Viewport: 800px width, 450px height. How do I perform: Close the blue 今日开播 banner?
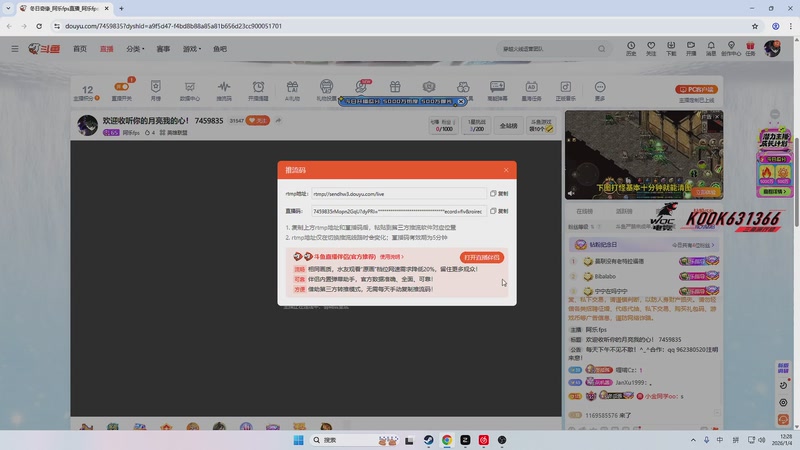pyautogui.click(x=461, y=102)
